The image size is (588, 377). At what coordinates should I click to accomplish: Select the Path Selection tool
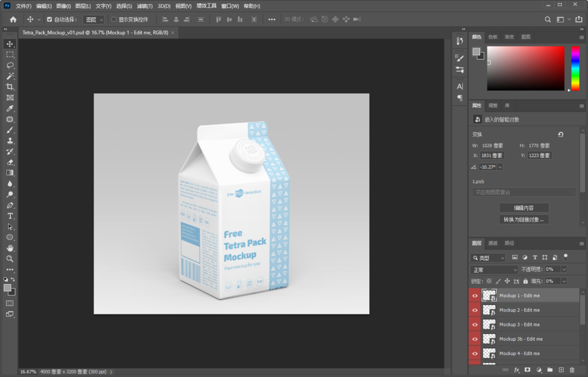click(x=10, y=227)
